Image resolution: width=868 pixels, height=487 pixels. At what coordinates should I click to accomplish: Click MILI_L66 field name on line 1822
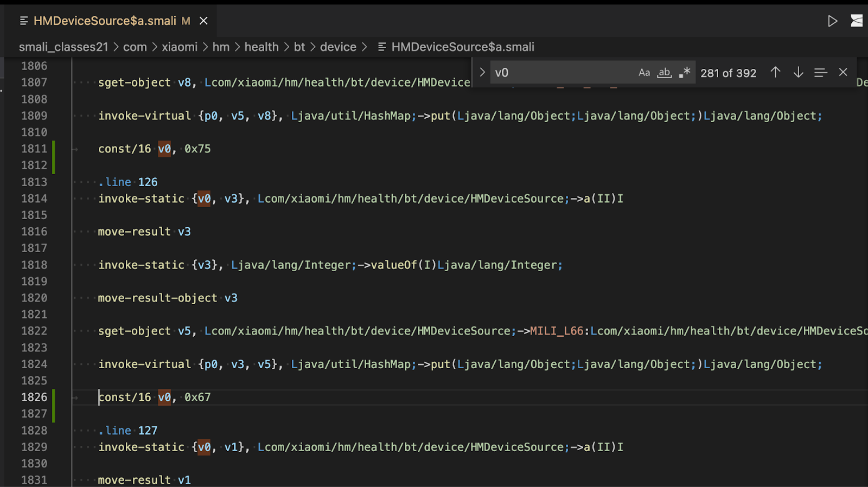pyautogui.click(x=557, y=331)
